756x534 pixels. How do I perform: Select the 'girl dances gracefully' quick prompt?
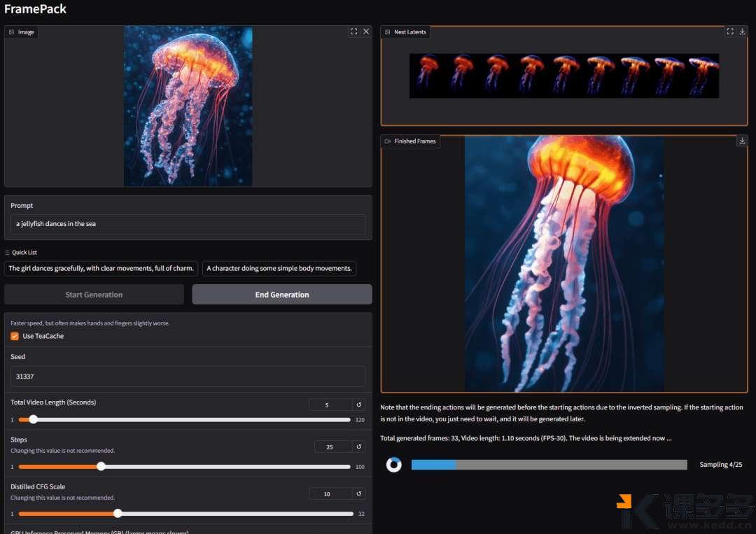pos(101,268)
